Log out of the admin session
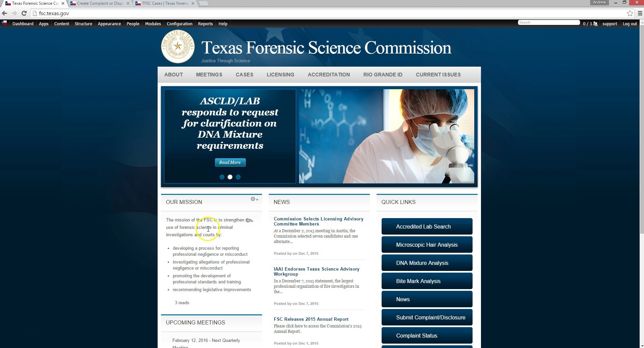 click(x=630, y=24)
